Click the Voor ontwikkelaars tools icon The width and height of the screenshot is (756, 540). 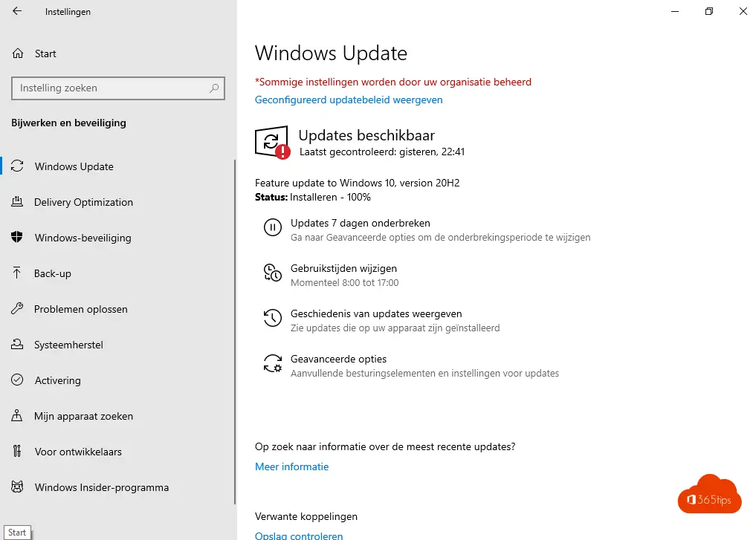pyautogui.click(x=17, y=452)
